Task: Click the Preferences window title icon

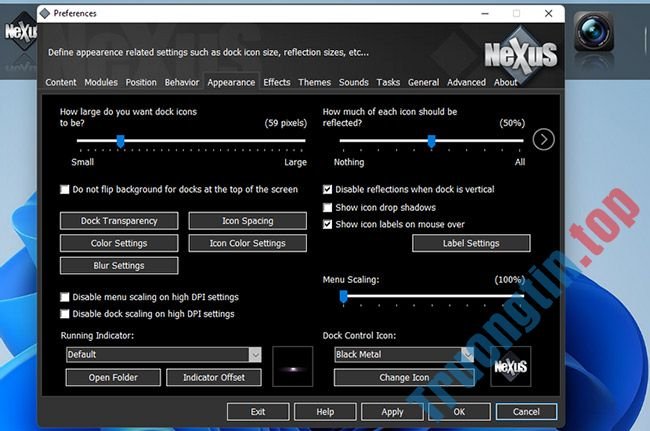Action: pyautogui.click(x=45, y=14)
